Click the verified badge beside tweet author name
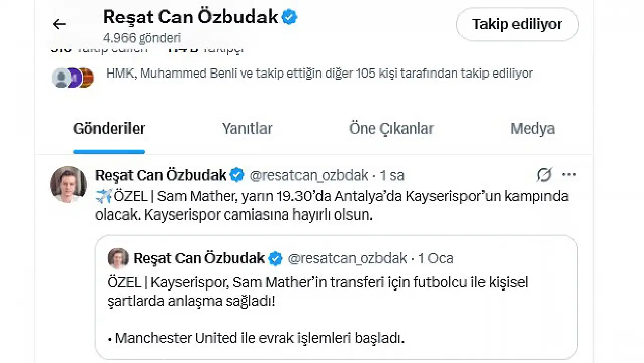This screenshot has height=363, width=644. [237, 175]
